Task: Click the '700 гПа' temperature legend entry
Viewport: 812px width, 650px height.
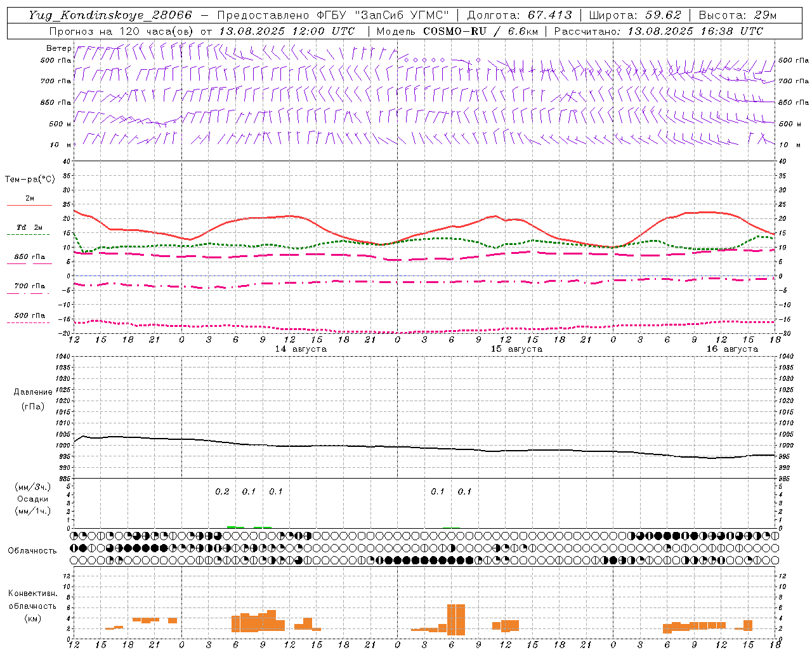Action: pos(29,286)
